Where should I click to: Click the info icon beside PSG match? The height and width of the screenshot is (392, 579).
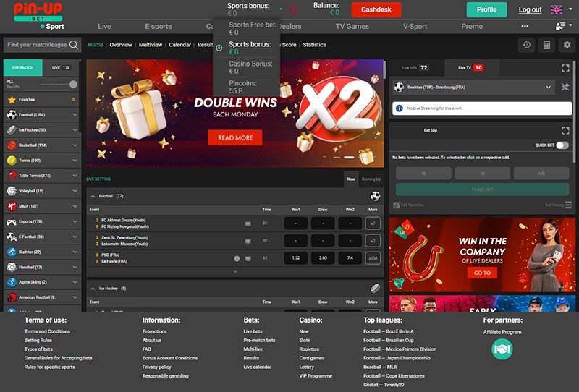pos(237,258)
